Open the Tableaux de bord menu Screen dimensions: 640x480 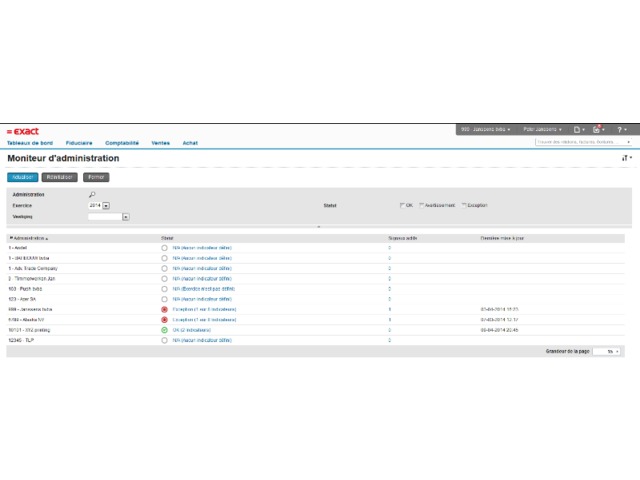click(x=30, y=143)
